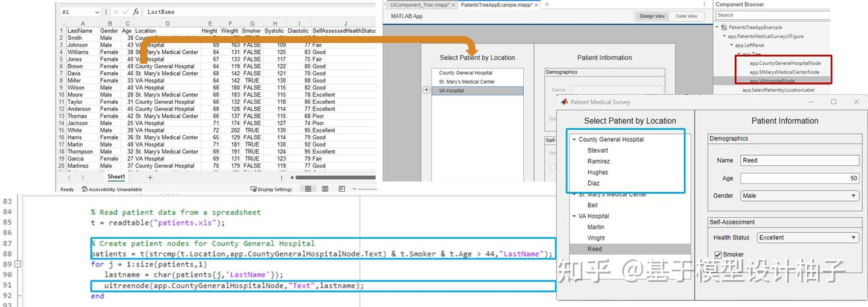This screenshot has height=307, width=868.
Task: Switch to Code View
Action: [x=686, y=16]
